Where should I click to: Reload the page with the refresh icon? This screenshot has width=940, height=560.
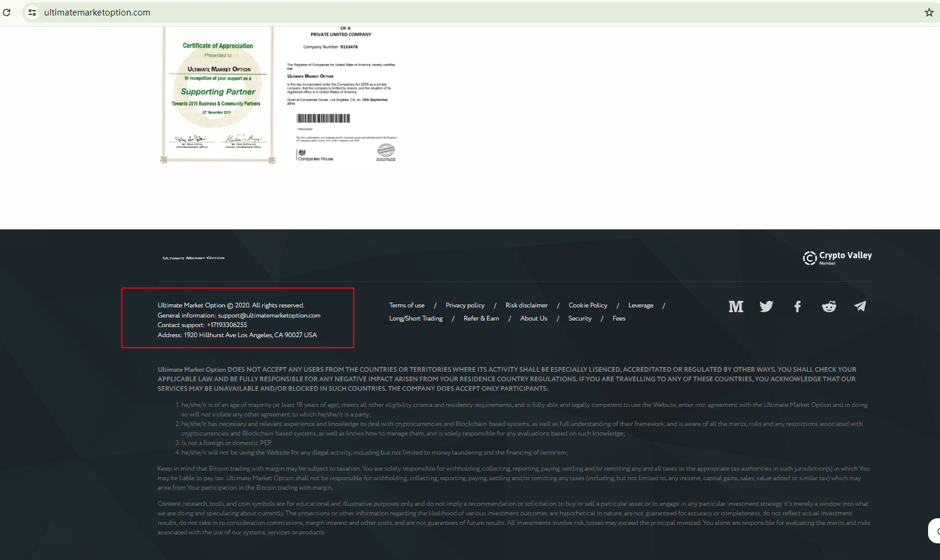click(x=7, y=12)
